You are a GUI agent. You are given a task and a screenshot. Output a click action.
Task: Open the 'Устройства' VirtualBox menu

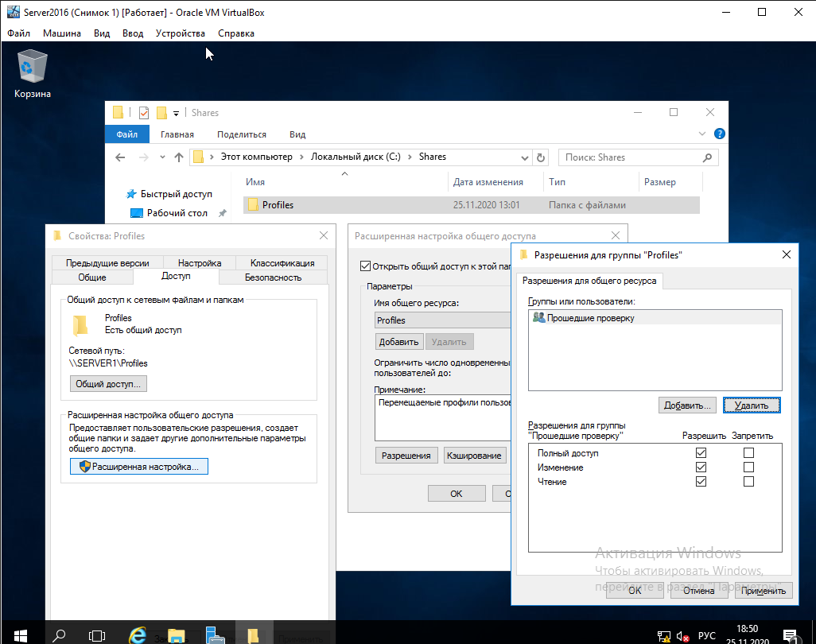180,33
